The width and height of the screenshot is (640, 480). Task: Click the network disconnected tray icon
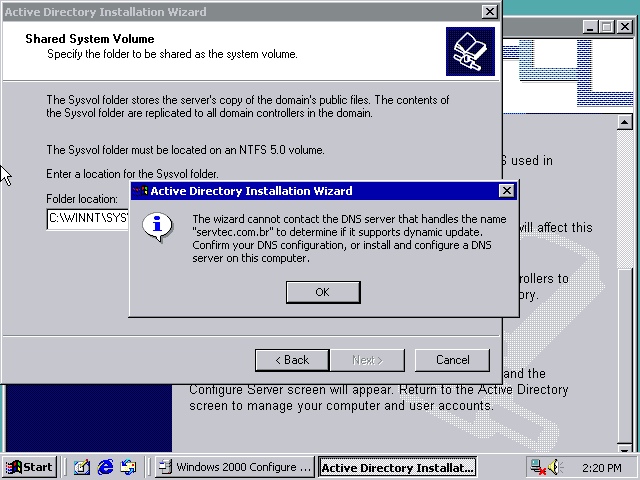[538, 467]
